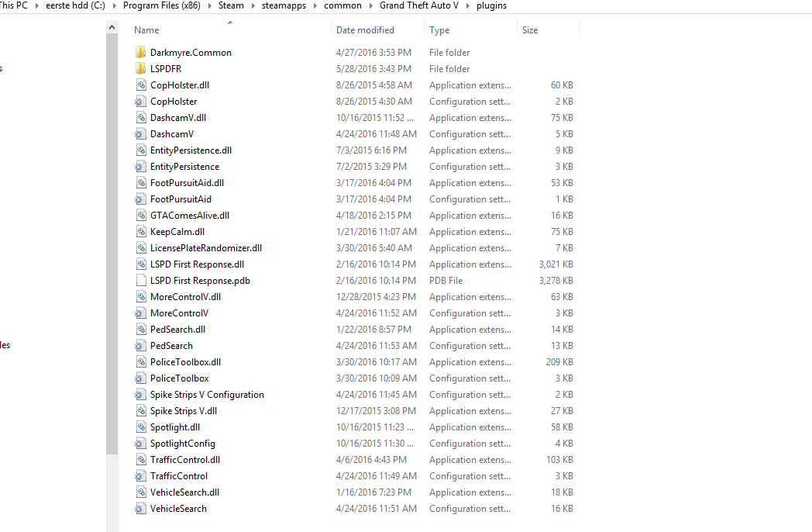
Task: Click the FootPursuitAid configuration icon
Action: (140, 199)
